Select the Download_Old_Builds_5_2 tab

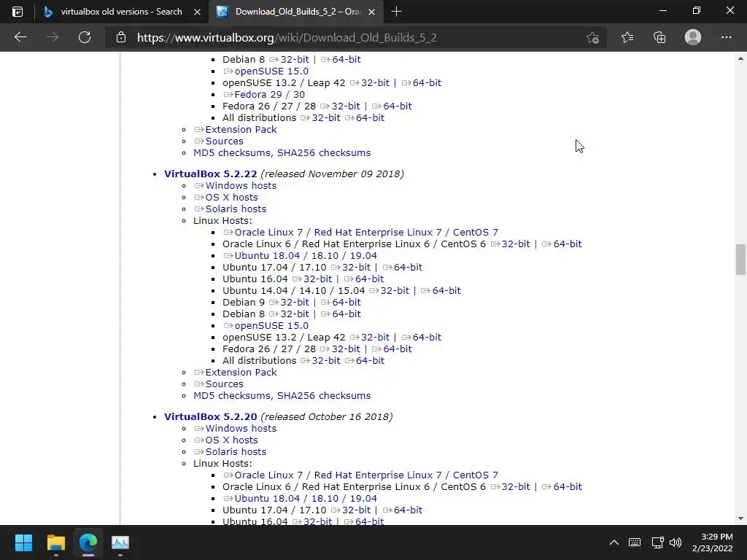tap(295, 12)
